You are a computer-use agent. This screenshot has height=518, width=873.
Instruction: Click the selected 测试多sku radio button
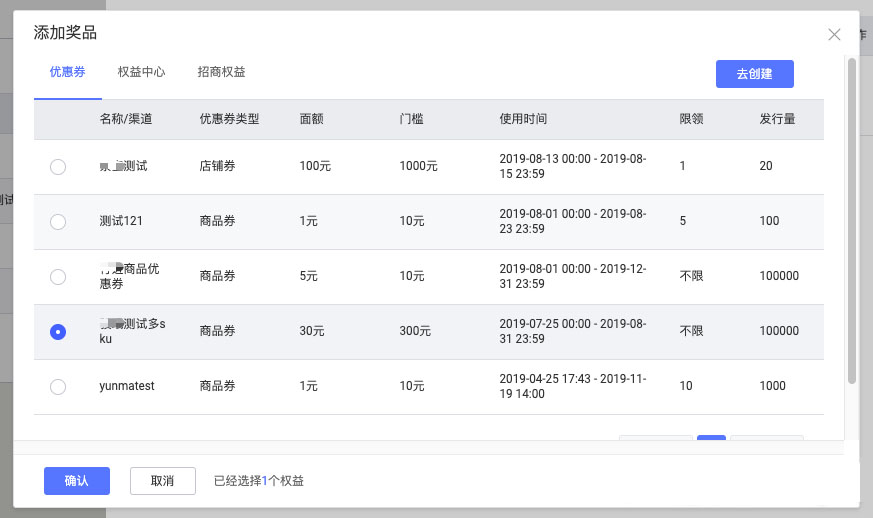pos(58,332)
